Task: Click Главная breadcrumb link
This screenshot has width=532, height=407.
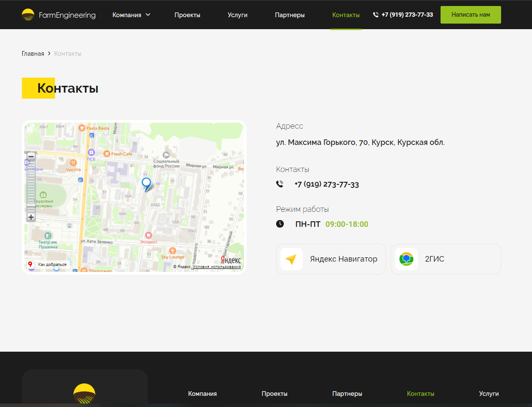Action: coord(33,54)
